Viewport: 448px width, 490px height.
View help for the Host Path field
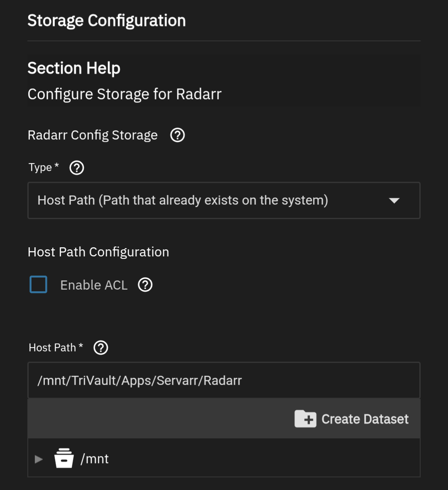(x=101, y=348)
